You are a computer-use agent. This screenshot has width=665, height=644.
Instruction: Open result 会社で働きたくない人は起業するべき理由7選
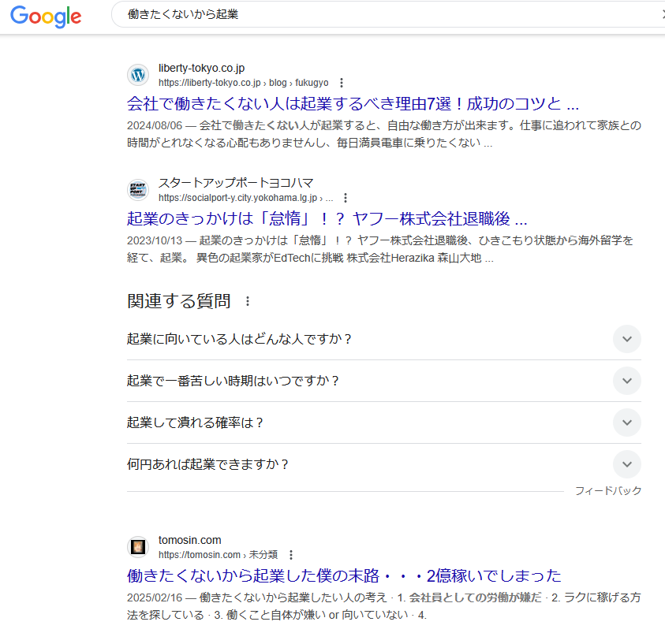pos(353,104)
